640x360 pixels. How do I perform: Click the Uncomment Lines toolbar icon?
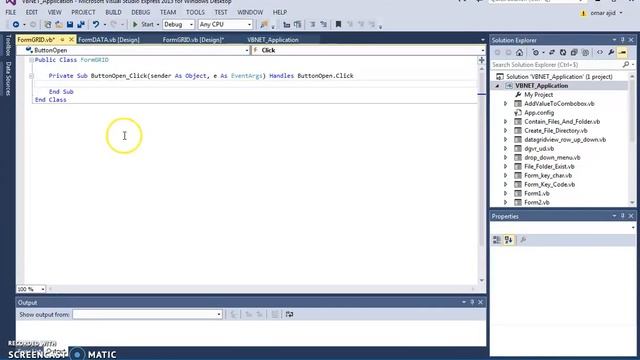[x=323, y=24]
